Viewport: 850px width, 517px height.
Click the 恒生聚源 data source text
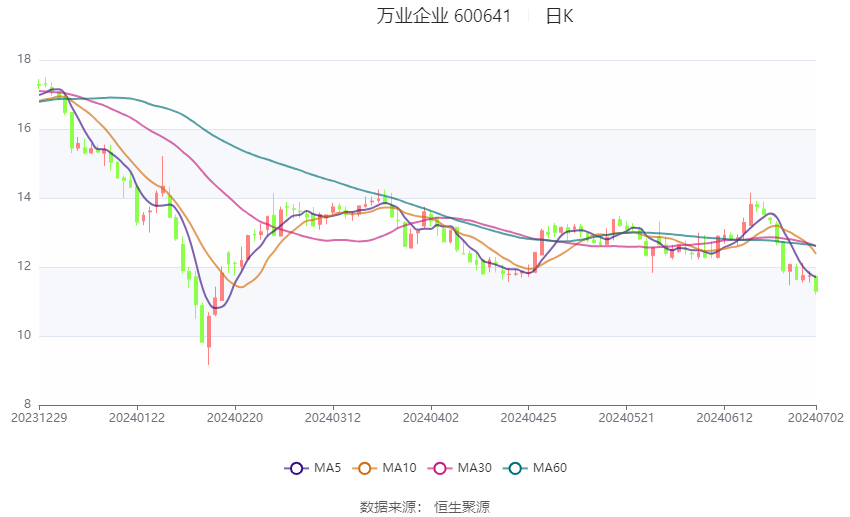(462, 507)
